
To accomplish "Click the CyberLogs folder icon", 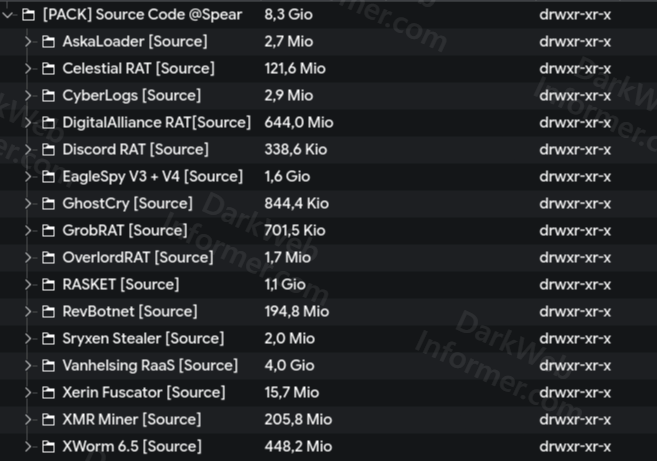I will (x=48, y=96).
